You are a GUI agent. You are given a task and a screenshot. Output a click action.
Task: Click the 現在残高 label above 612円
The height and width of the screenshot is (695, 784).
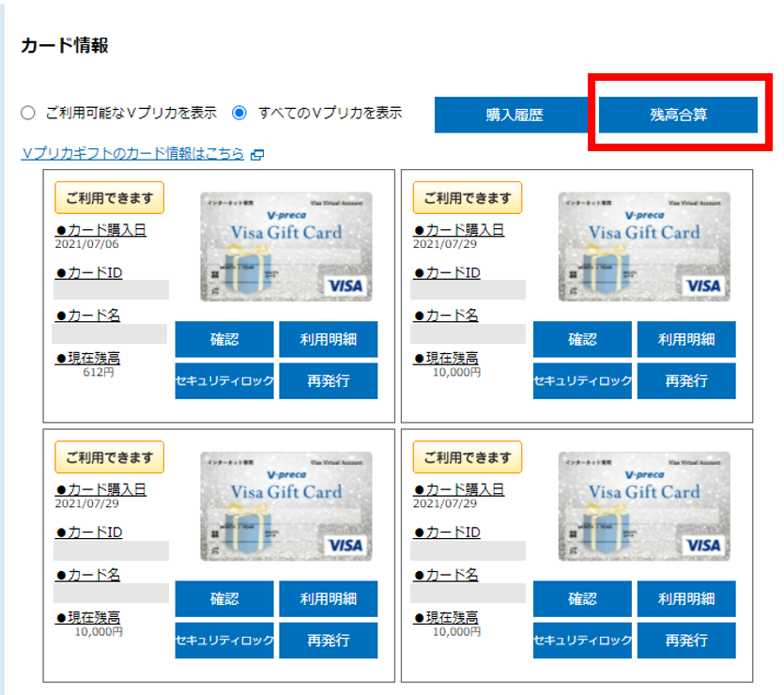pos(88,358)
